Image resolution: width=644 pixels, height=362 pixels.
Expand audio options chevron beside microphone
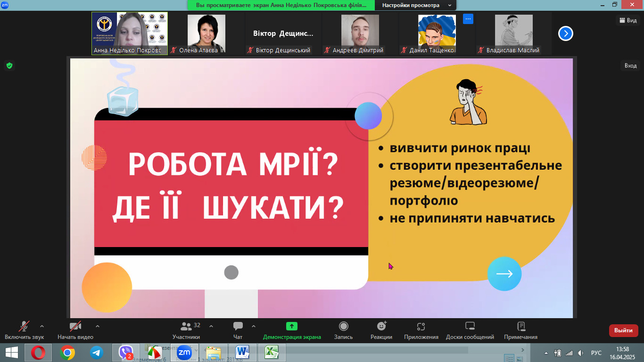(42, 326)
